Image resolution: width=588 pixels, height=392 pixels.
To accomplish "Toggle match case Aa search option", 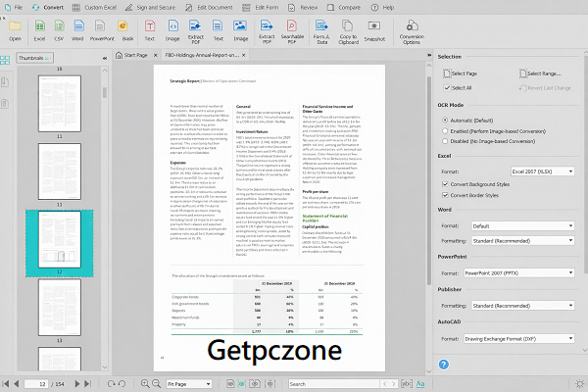I will (420, 384).
